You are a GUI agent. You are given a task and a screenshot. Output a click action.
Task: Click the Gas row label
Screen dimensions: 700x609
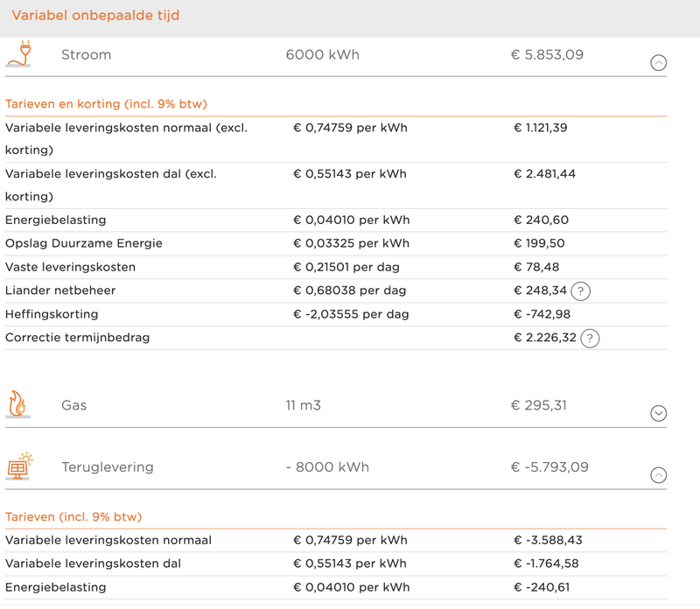point(73,405)
